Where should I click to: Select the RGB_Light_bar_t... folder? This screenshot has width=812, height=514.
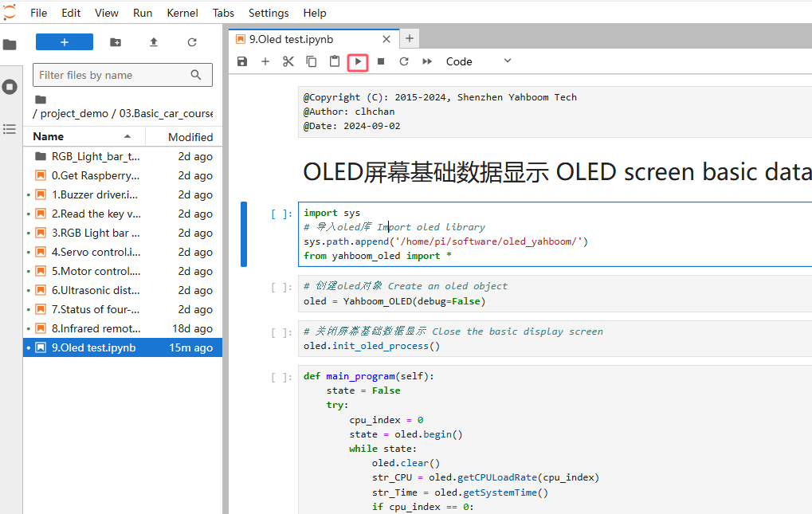click(123, 156)
